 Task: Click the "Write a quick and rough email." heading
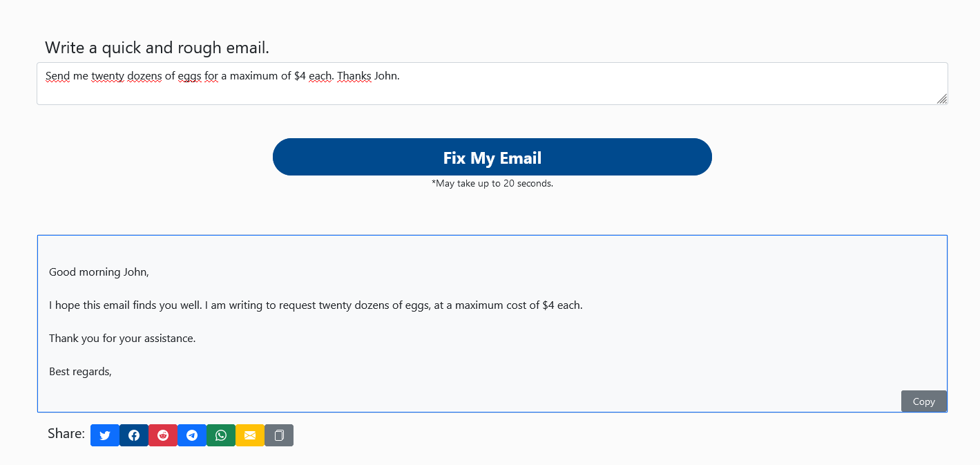pos(157,48)
